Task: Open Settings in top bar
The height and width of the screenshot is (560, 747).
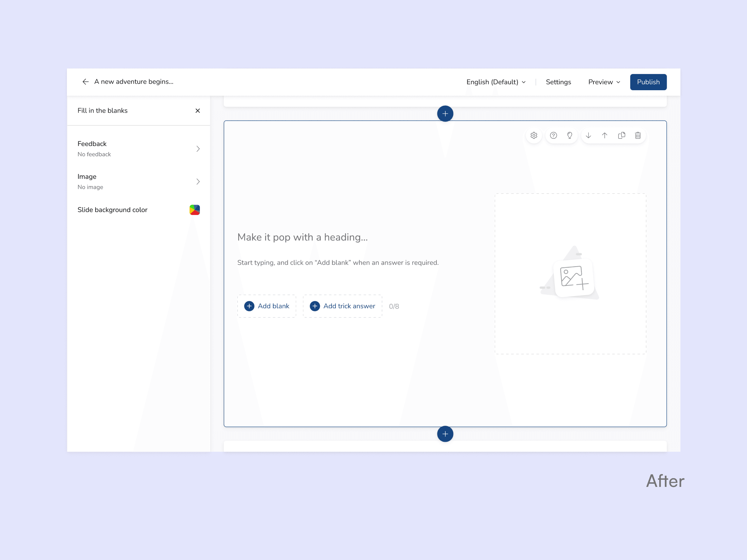Action: click(x=558, y=82)
